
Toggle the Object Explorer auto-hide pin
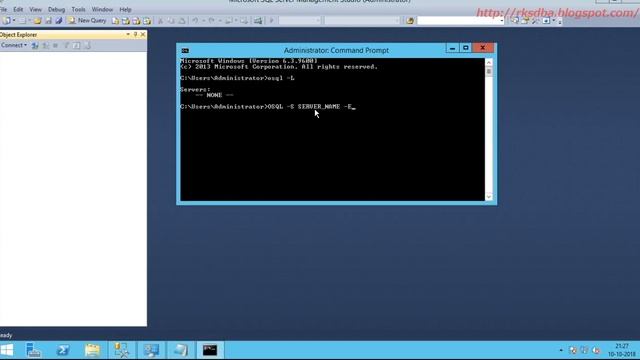click(x=136, y=35)
